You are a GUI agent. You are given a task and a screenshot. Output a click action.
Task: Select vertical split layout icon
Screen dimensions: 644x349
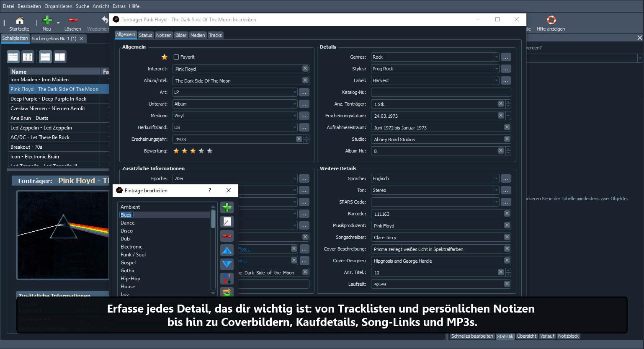tap(60, 57)
